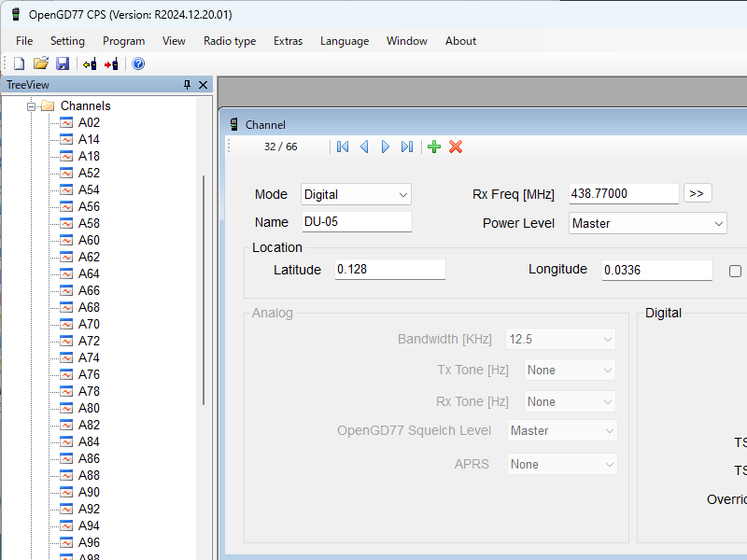Expand the Power Level dropdown
Screen dimensions: 747x560
coord(647,223)
